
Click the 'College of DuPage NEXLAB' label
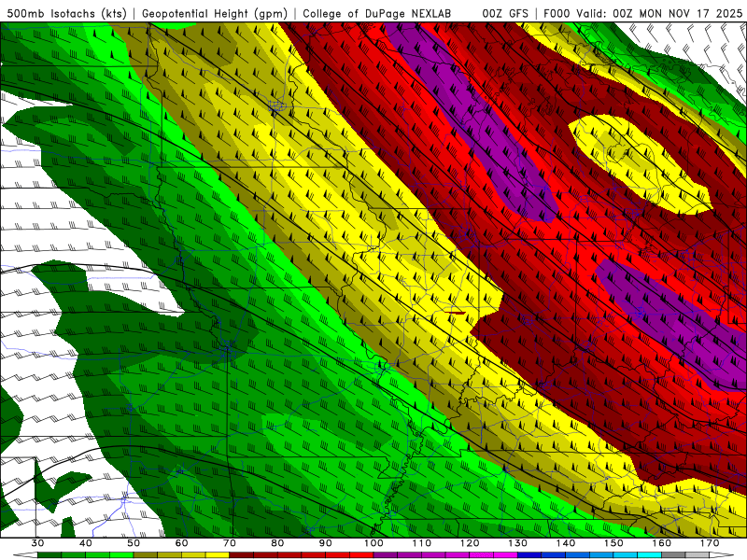pyautogui.click(x=377, y=13)
